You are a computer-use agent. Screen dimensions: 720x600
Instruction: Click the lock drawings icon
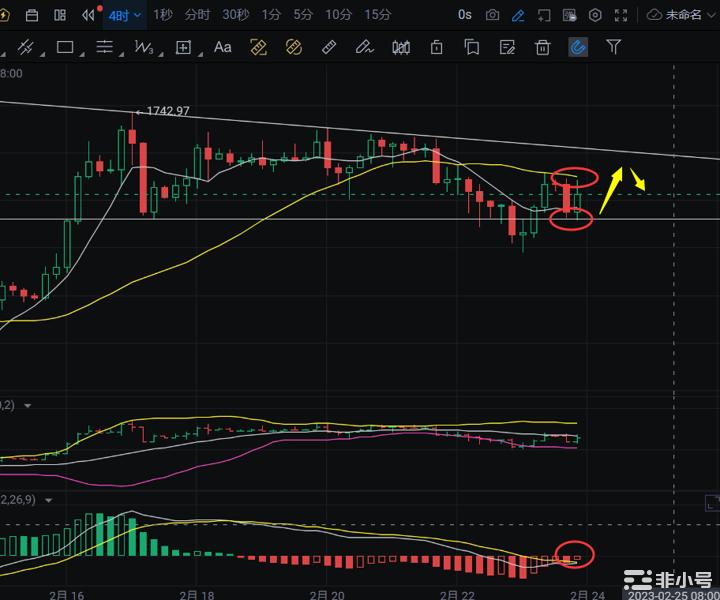pyautogui.click(x=437, y=47)
